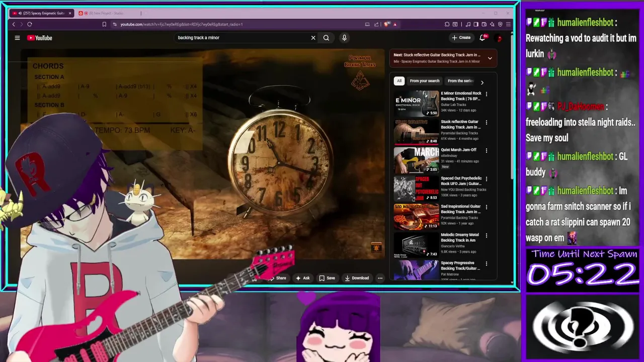Open Melodic Dreamy Metal thumbnail
Screen dimensions: 644x362
point(416,245)
